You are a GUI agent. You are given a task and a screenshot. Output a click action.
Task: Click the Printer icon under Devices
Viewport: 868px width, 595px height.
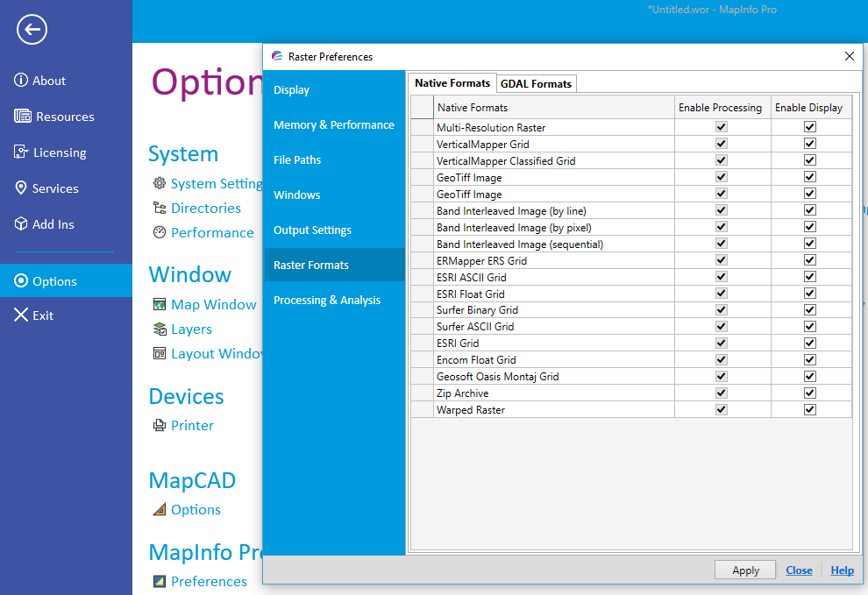(160, 425)
